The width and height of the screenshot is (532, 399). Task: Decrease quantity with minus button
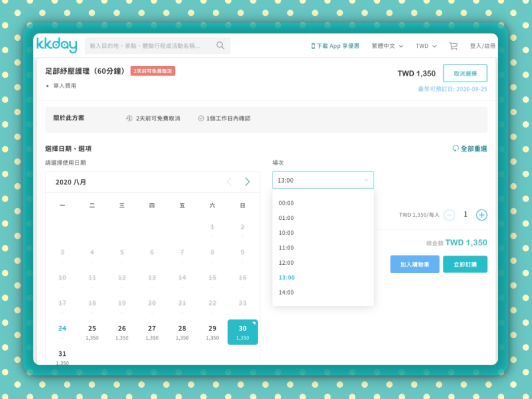449,215
